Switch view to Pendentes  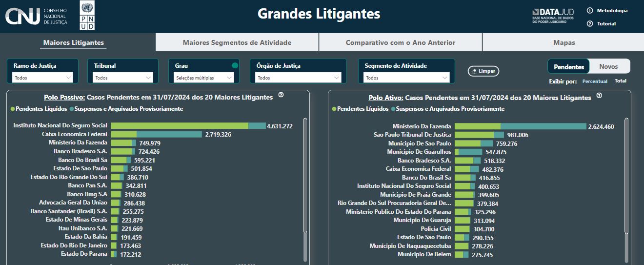point(569,66)
